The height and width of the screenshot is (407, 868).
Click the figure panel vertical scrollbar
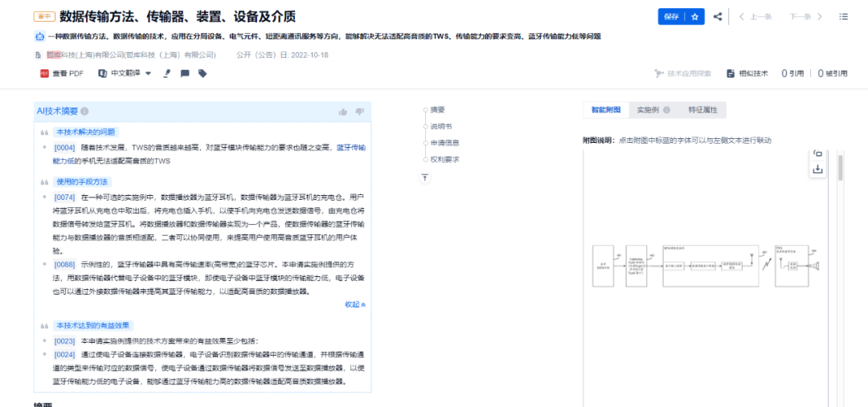(841, 168)
